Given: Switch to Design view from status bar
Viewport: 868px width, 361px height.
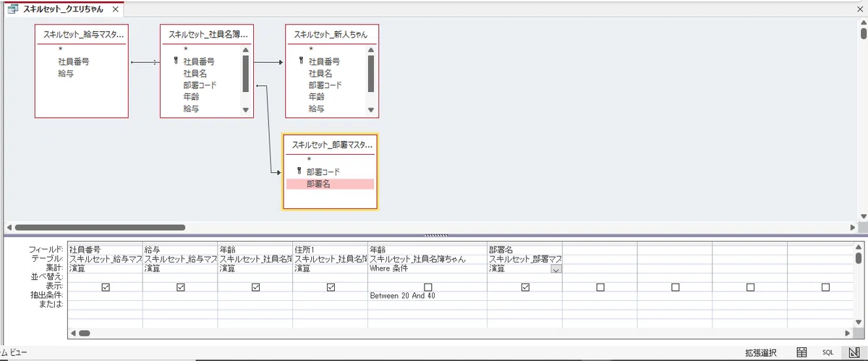Looking at the screenshot, I should (x=854, y=352).
